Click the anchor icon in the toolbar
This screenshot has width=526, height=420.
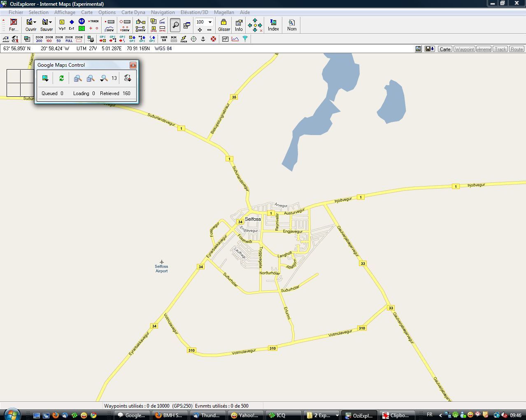point(203,39)
